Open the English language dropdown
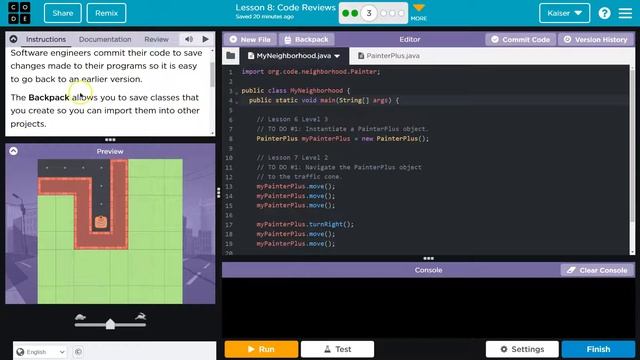This screenshot has width=640, height=360. point(41,351)
